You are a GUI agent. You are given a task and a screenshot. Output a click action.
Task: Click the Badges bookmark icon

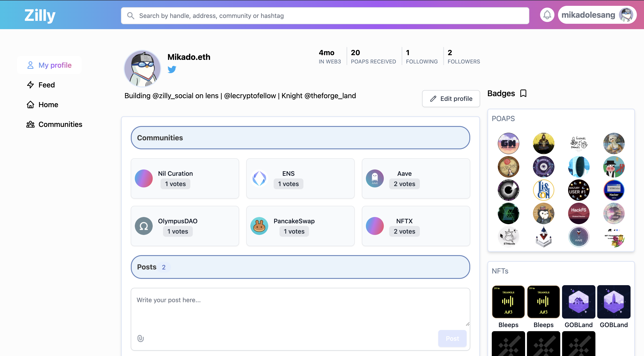click(x=523, y=93)
